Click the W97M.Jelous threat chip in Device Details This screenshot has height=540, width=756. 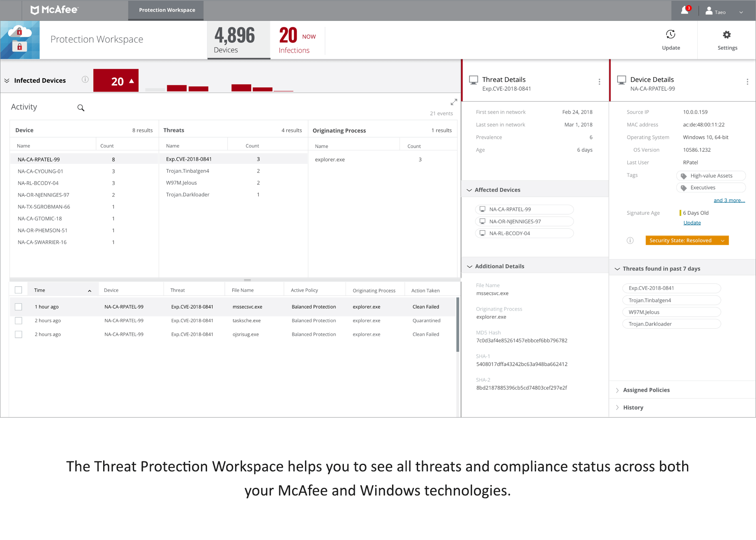(671, 312)
